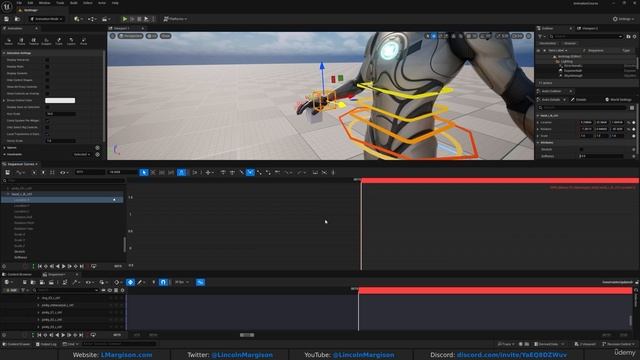
Task: Click the Outliner settings gear icon
Action: tap(634, 36)
